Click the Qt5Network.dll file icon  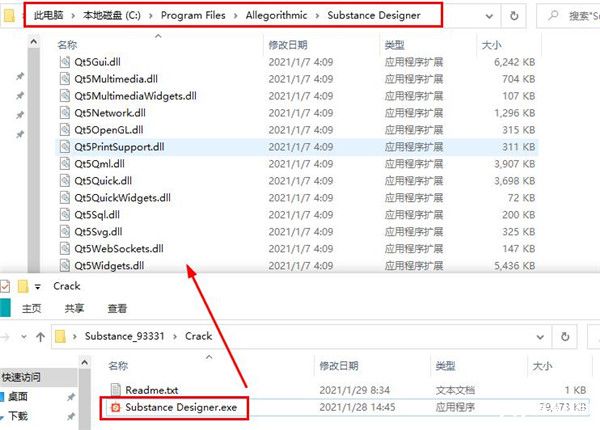pyautogui.click(x=65, y=112)
